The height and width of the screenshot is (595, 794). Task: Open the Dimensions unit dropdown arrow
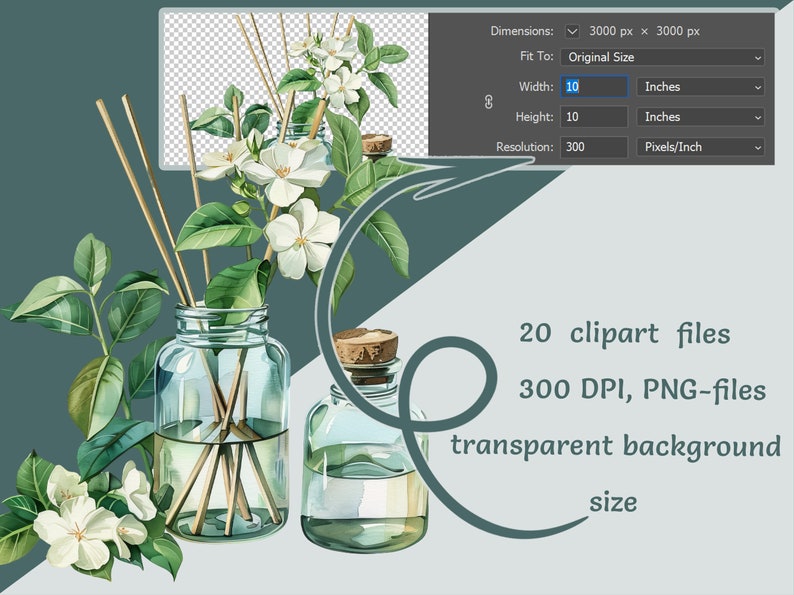tap(572, 31)
